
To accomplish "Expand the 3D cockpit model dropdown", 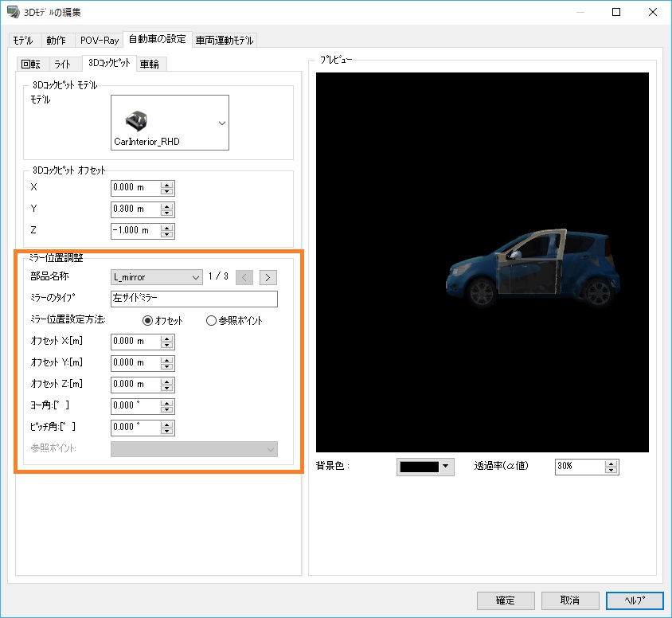I will pyautogui.click(x=221, y=123).
